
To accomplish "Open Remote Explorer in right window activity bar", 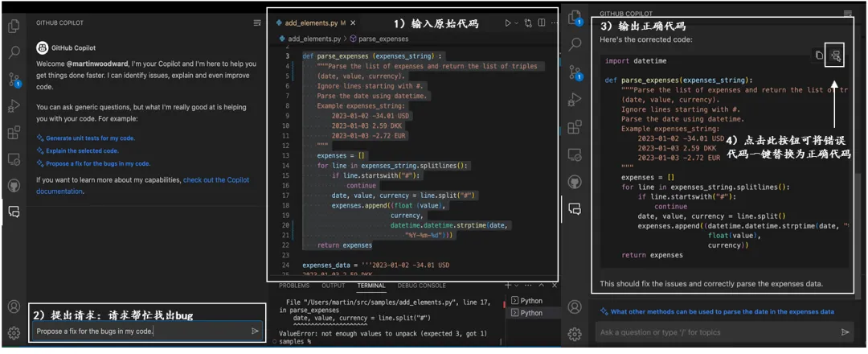I will click(575, 154).
